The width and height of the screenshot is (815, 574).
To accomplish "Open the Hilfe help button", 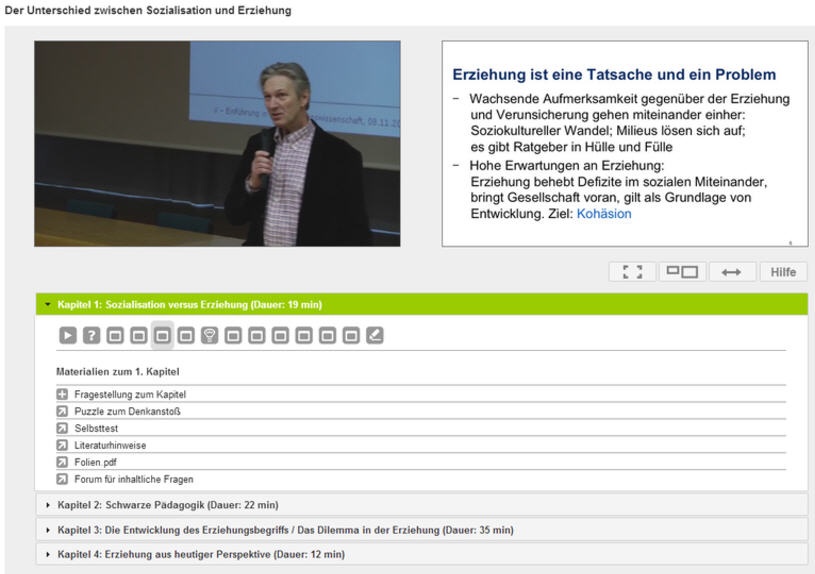I will (783, 272).
